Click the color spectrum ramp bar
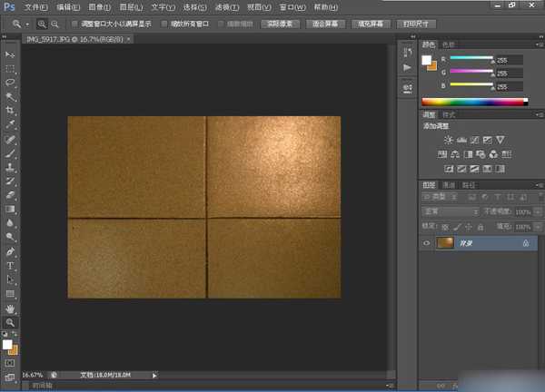 click(474, 102)
